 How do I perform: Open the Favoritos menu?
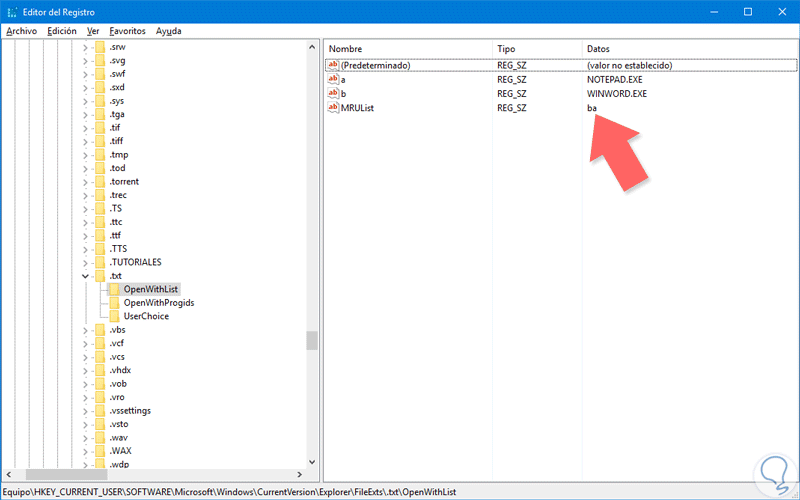127,31
